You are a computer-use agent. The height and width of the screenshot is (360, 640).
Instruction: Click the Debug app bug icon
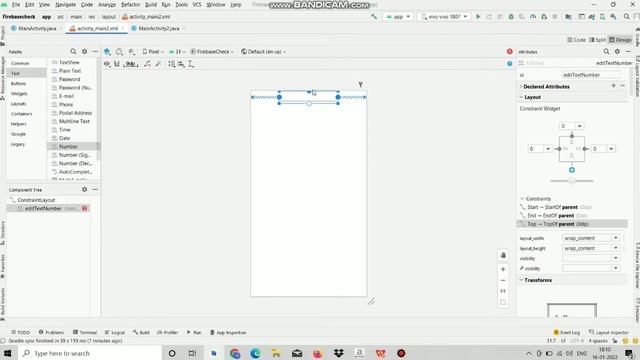click(511, 17)
